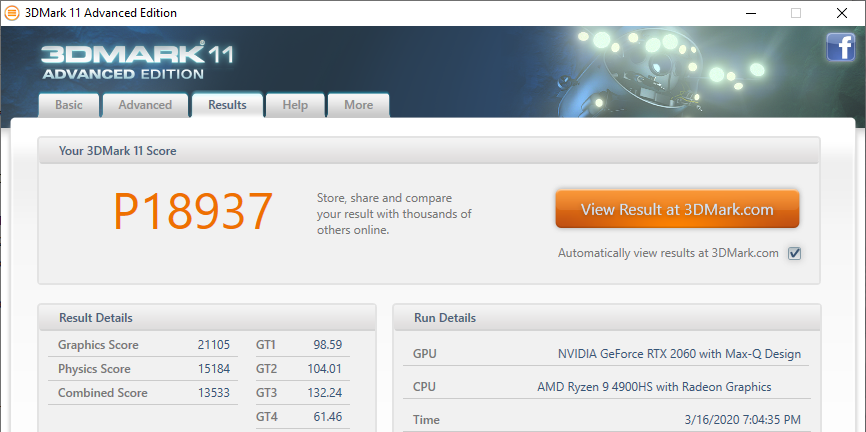
Task: Switch to the Basic tab
Action: (68, 105)
